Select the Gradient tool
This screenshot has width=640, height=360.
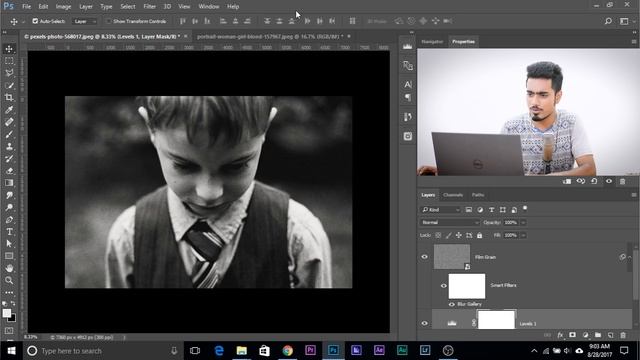point(9,183)
